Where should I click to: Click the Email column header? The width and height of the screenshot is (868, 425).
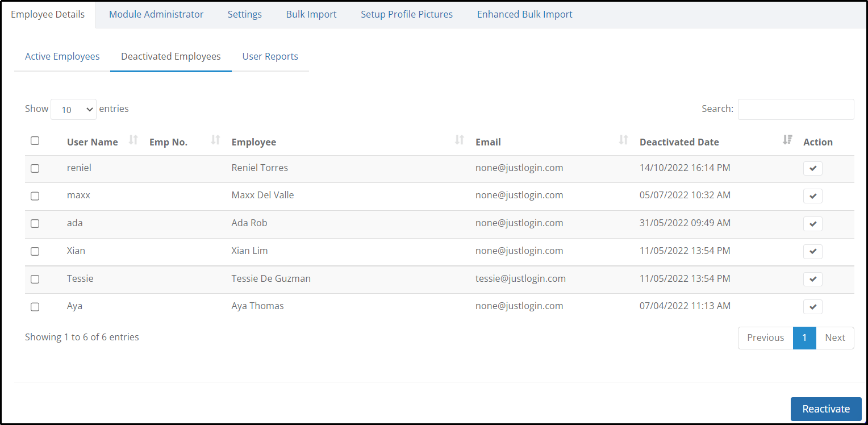(488, 142)
